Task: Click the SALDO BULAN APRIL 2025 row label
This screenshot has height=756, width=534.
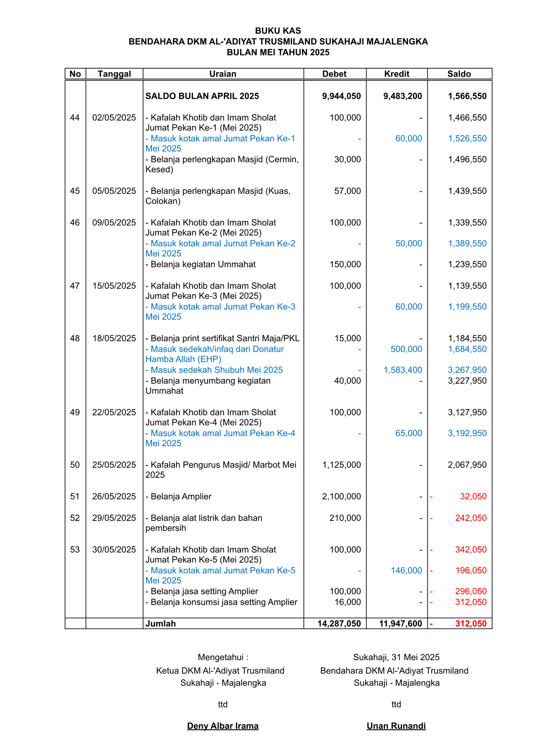Action: pos(202,96)
